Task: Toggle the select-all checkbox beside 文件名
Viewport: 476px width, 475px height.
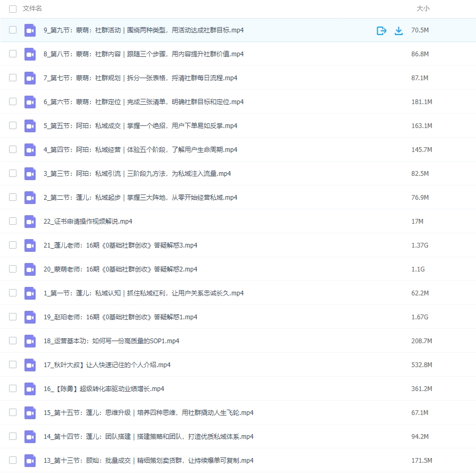Action: 13,9
